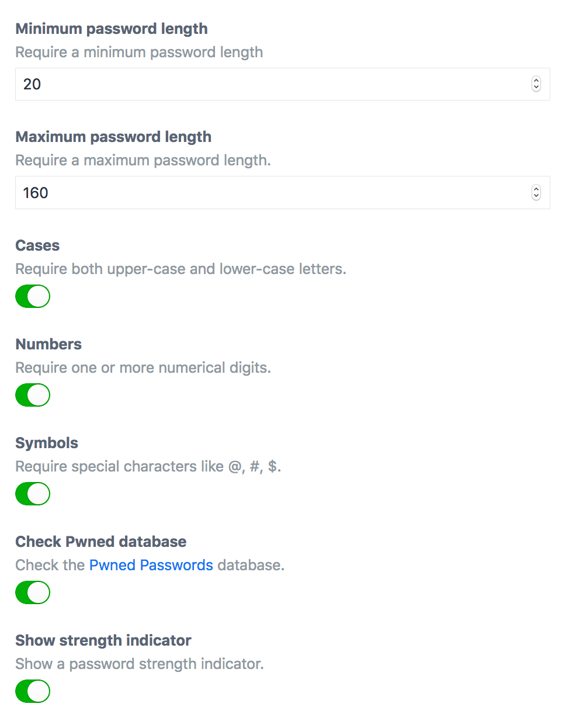Click the 'Check Pwned database' heading
Image resolution: width=569 pixels, height=728 pixels.
(x=101, y=542)
